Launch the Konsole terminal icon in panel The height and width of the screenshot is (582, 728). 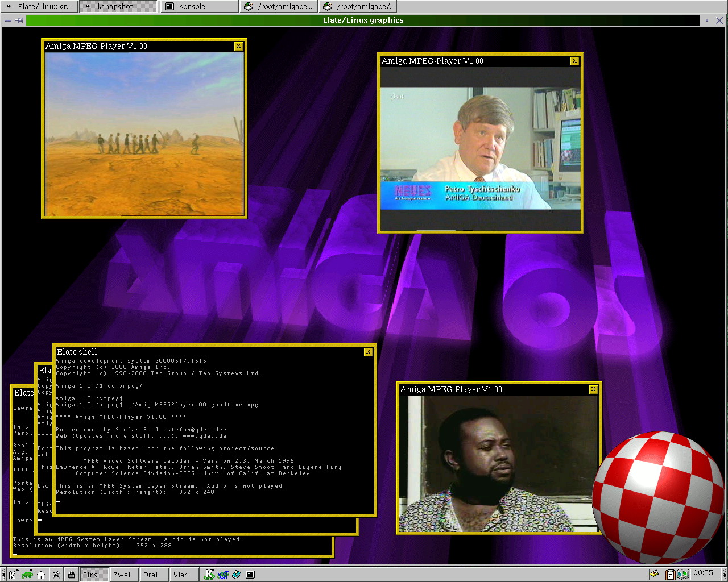(x=250, y=575)
